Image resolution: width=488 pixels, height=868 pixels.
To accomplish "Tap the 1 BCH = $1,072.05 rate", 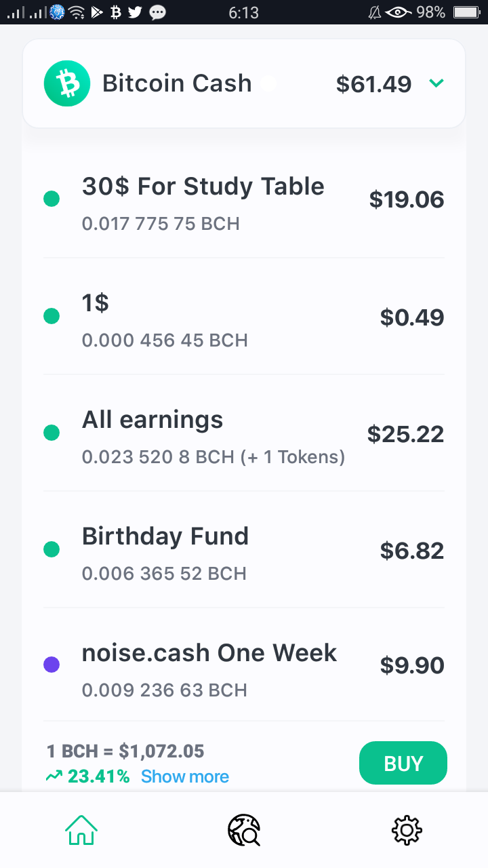I will point(125,751).
